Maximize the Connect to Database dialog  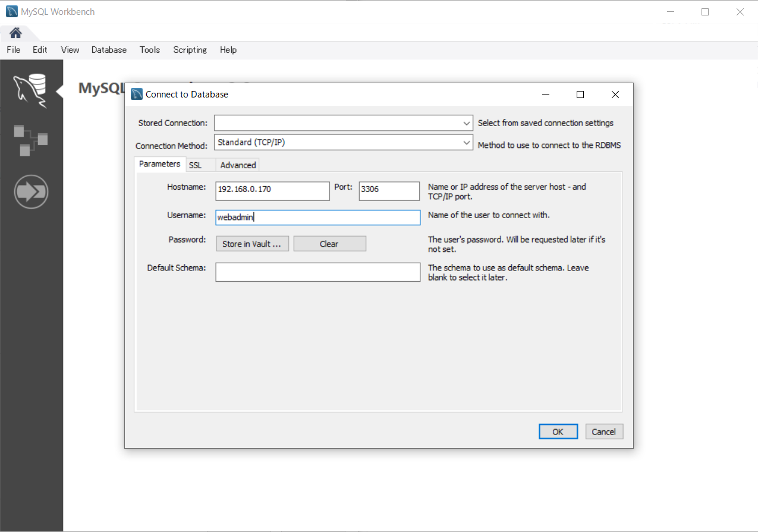click(581, 95)
